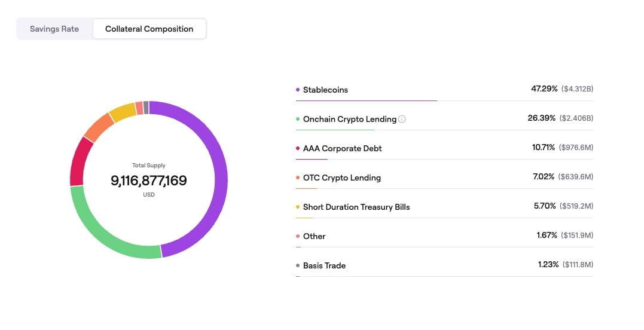Screen dimensions: 644x330
Task: Click the AAA Corporate Debt legend dot
Action: tap(298, 148)
